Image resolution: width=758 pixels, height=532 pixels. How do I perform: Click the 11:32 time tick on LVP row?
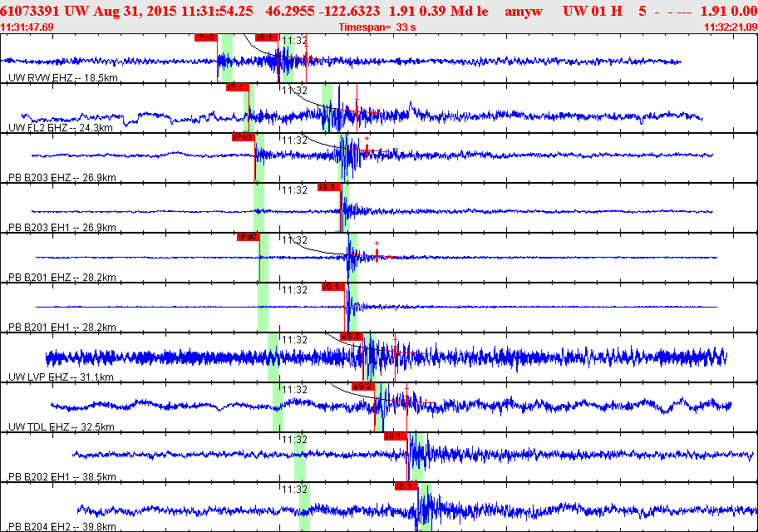pyautogui.click(x=294, y=339)
